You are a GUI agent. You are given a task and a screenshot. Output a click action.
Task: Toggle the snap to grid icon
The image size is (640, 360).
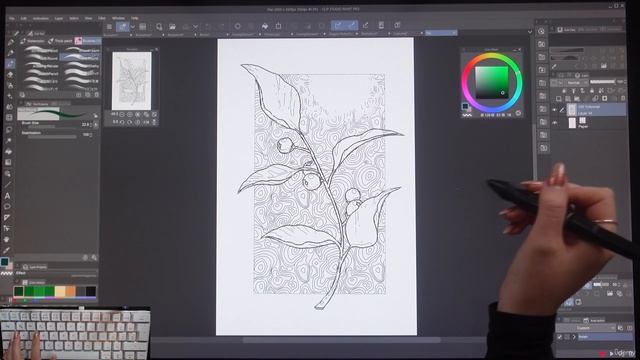click(365, 25)
